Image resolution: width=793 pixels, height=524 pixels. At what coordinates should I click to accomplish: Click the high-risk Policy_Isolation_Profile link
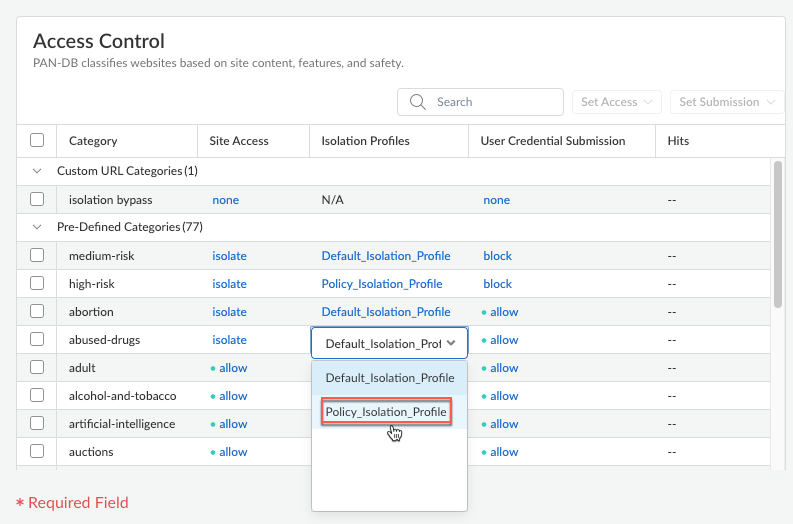381,284
